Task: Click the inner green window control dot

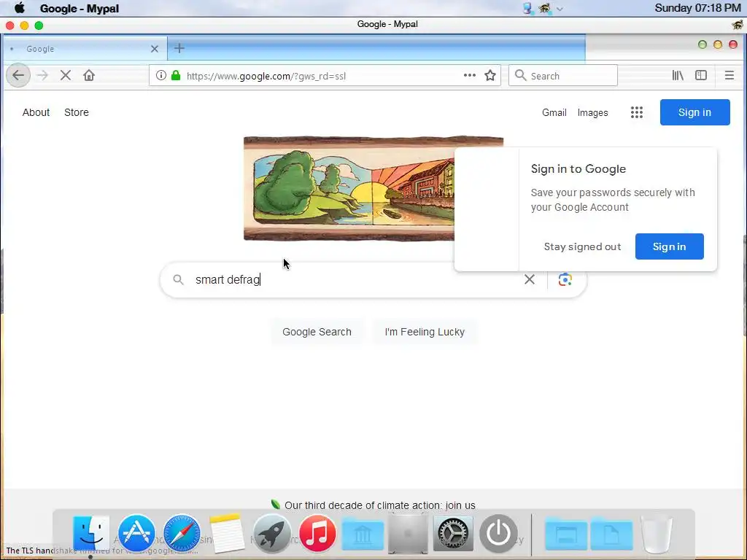Action: pyautogui.click(x=703, y=44)
